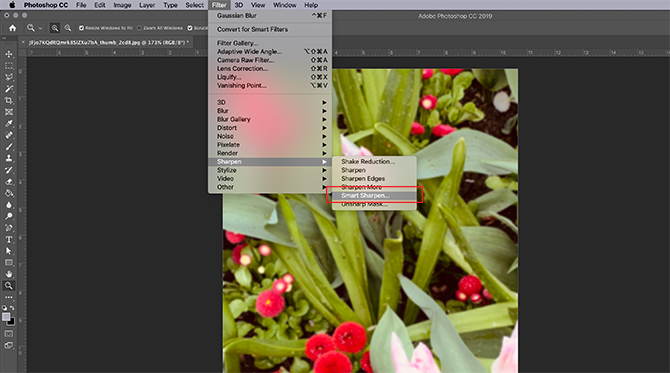Select the Blur drop tool

point(9,205)
